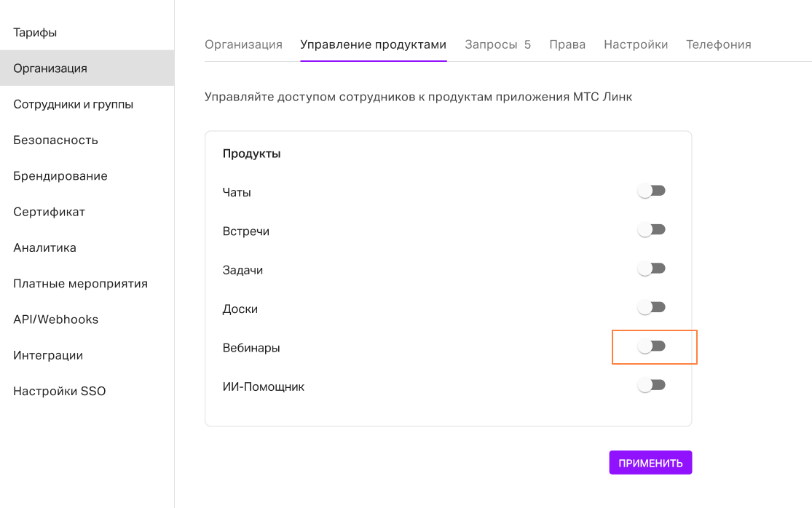The height and width of the screenshot is (508, 812).
Task: Open Сотрудники и группы in sidebar
Action: 73,104
